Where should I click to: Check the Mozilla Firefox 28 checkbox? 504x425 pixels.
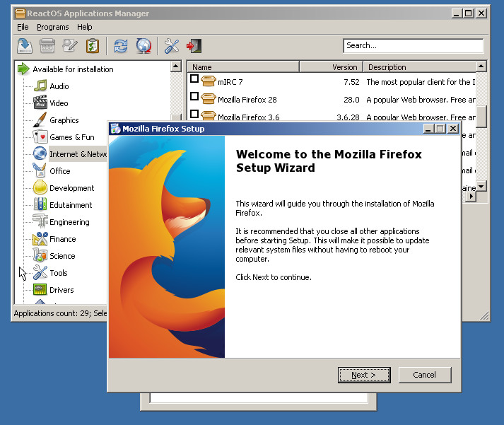(194, 97)
